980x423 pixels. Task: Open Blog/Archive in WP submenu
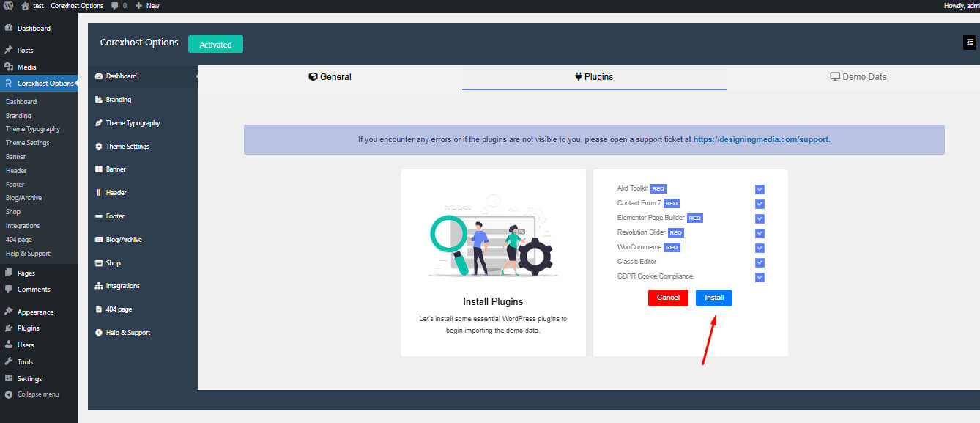[23, 198]
